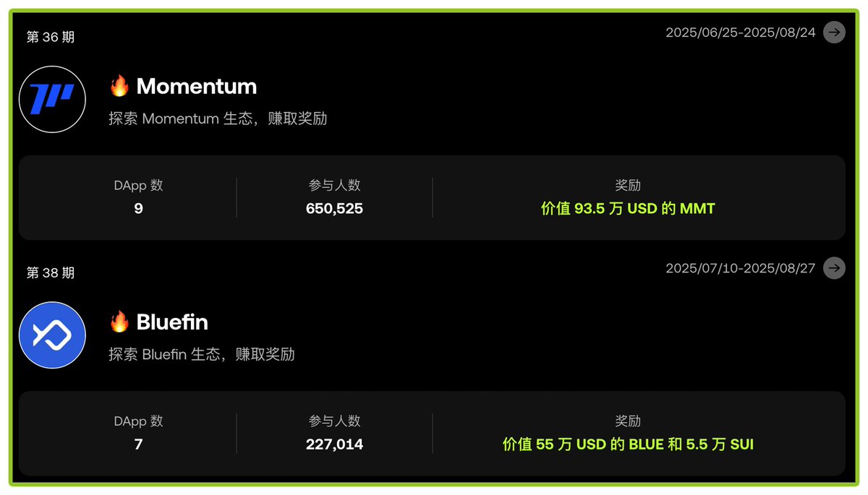Select the 第 36 期 period label
The height and width of the screenshot is (495, 868).
tap(51, 37)
